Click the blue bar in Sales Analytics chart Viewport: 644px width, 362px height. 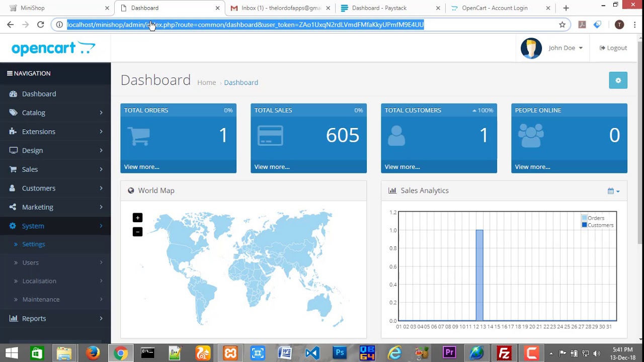tap(479, 275)
